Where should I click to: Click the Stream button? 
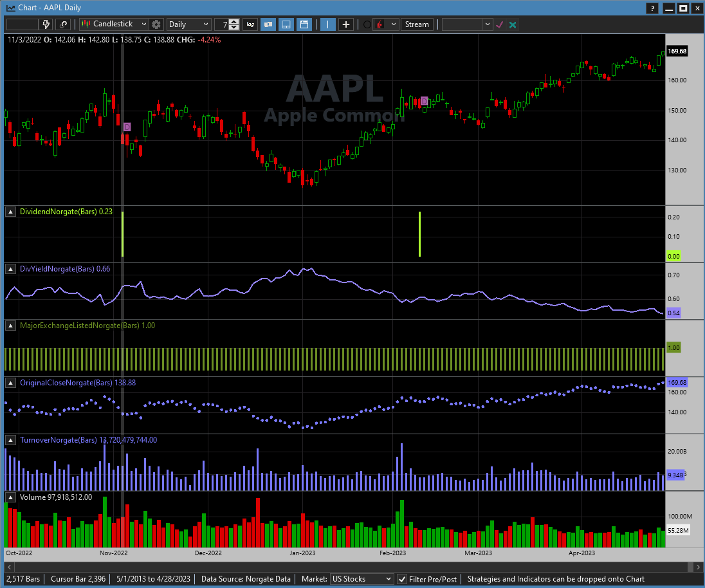[x=417, y=24]
